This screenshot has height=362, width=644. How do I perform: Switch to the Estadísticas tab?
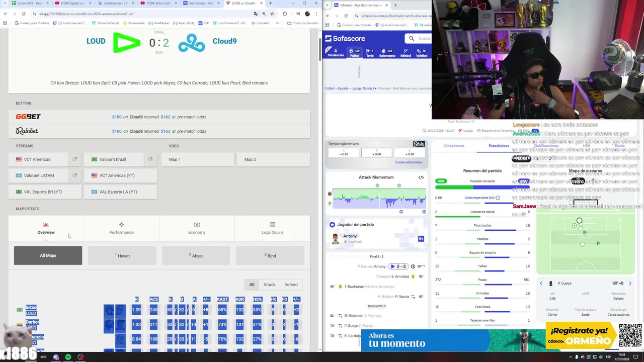499,146
